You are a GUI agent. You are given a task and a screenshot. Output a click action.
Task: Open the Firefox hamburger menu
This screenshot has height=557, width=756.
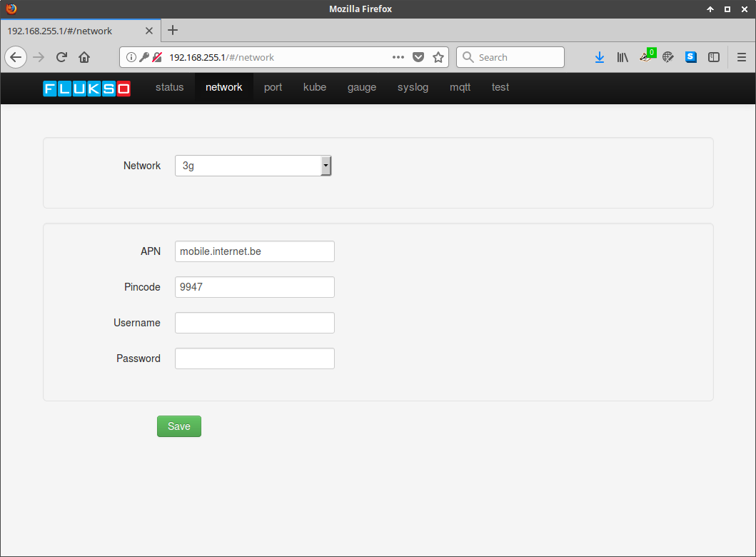(741, 57)
